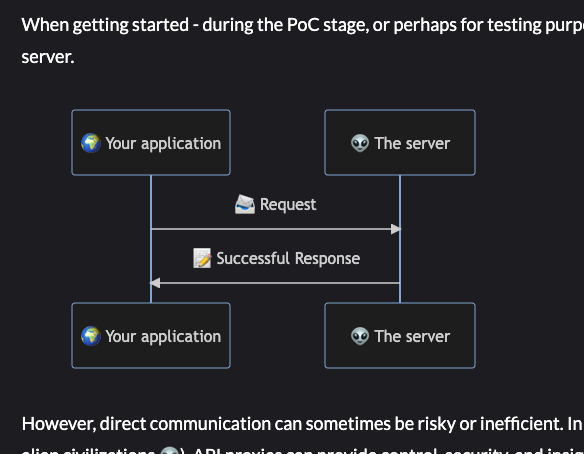Click the alien emoji in bottom server box
584x454 pixels.
tap(360, 336)
